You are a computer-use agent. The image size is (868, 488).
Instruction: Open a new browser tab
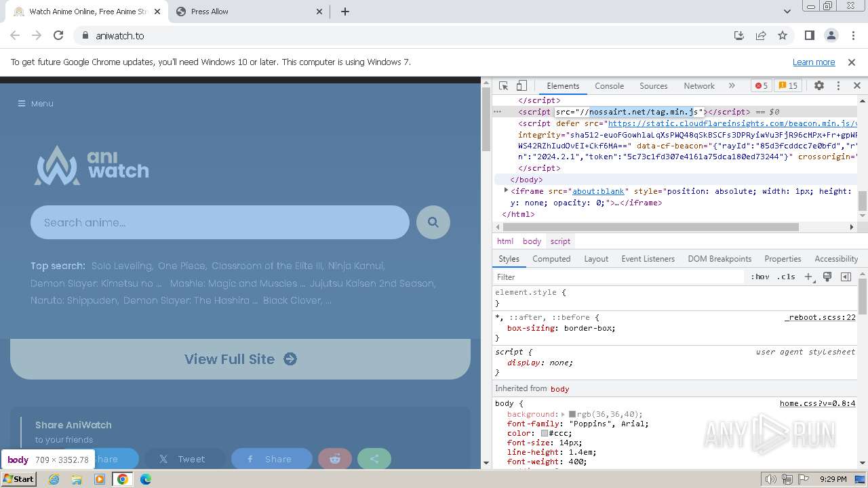(x=344, y=12)
